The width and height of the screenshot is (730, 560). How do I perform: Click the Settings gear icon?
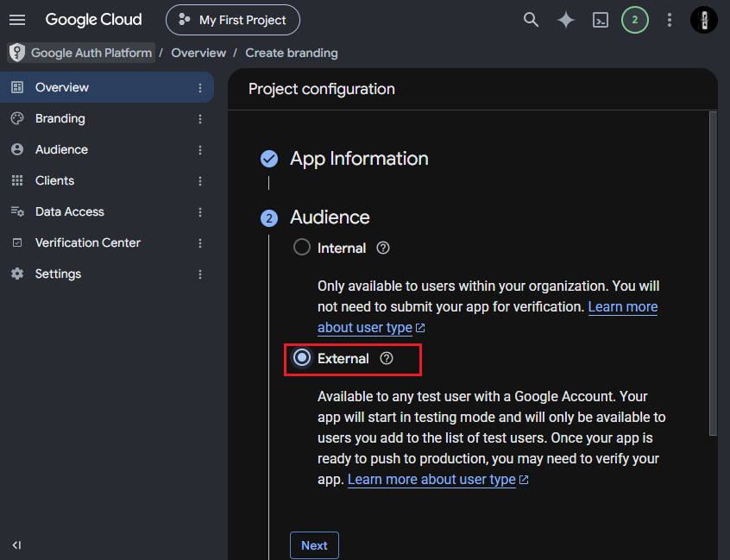point(17,274)
